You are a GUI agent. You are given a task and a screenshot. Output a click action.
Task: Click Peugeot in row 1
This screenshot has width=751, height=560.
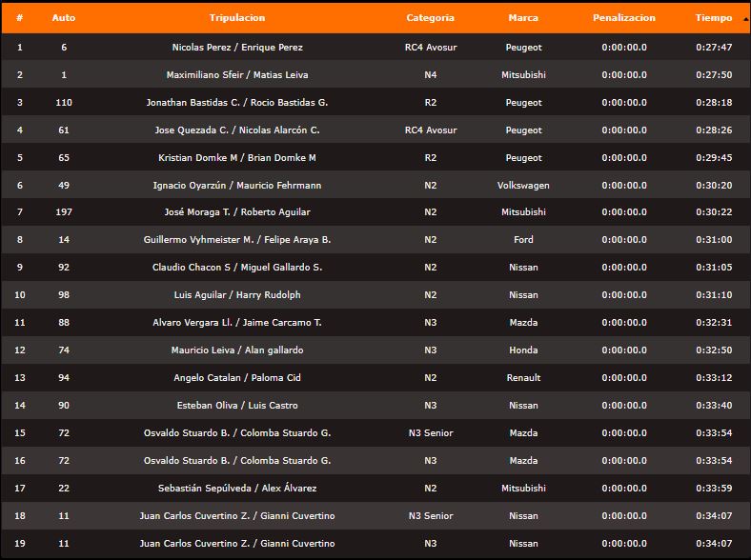coord(523,48)
